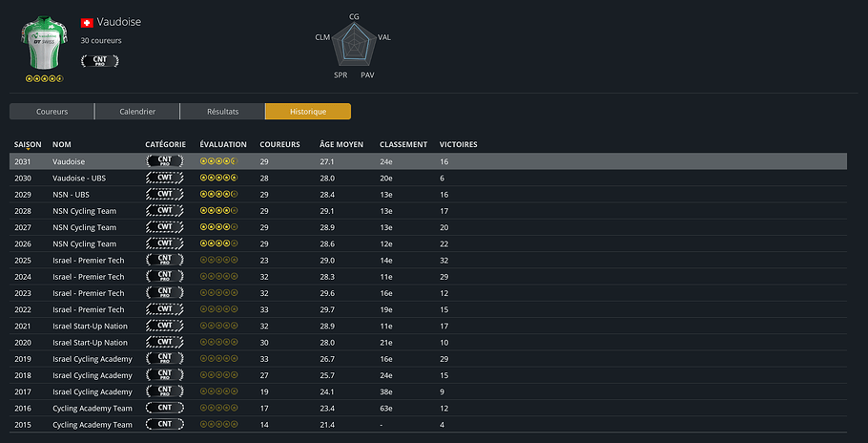This screenshot has width=868, height=443.
Task: Click the CWT category badge for 2030
Action: pyautogui.click(x=165, y=179)
